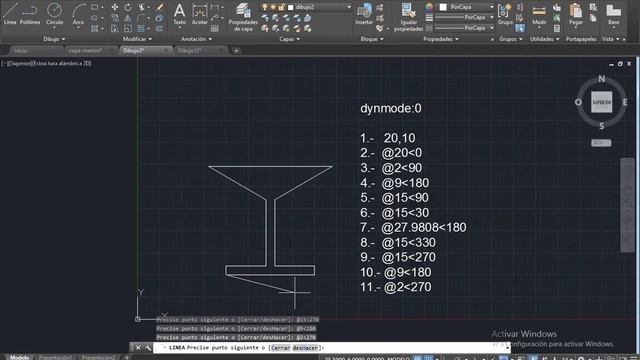Open the object color PorCapa dropdown
The height and width of the screenshot is (360, 640).
coord(491,7)
